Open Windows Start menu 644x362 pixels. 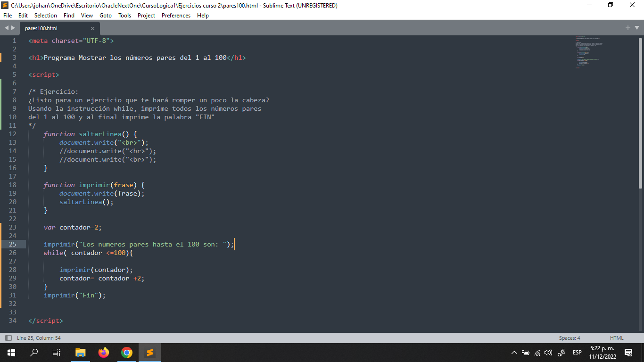11,352
